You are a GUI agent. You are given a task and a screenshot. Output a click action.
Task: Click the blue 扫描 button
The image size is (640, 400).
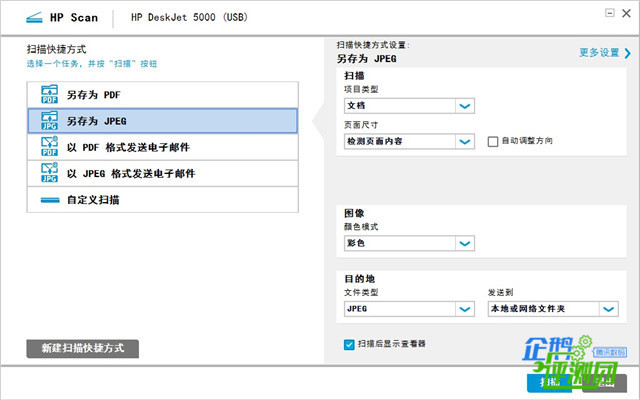click(549, 383)
